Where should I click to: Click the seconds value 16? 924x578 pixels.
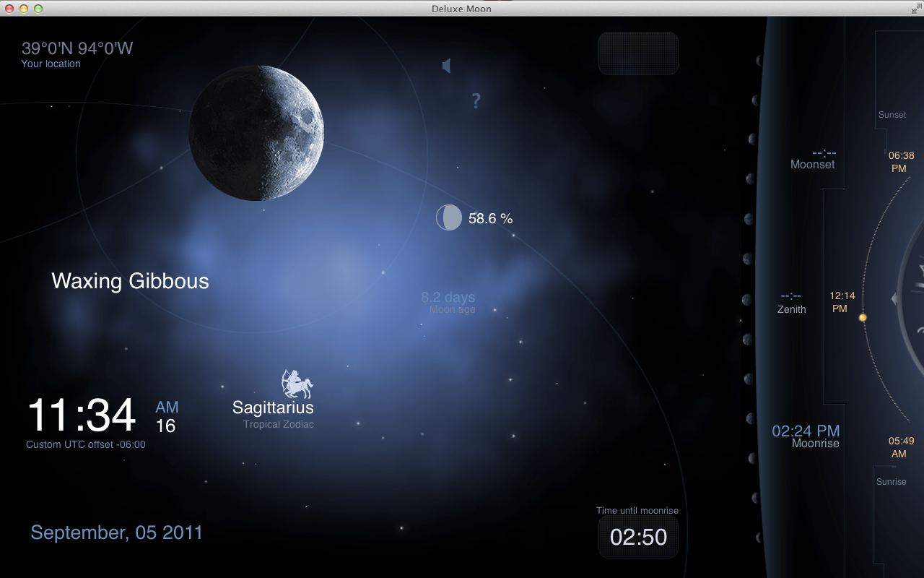[x=166, y=426]
